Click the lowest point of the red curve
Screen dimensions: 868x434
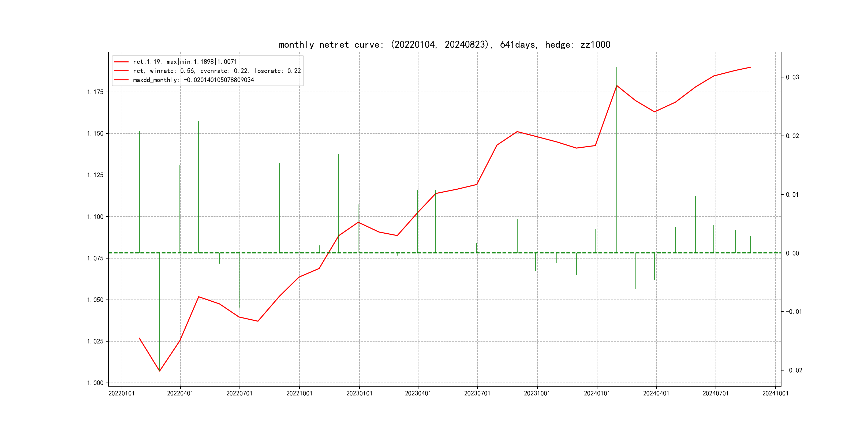click(159, 371)
